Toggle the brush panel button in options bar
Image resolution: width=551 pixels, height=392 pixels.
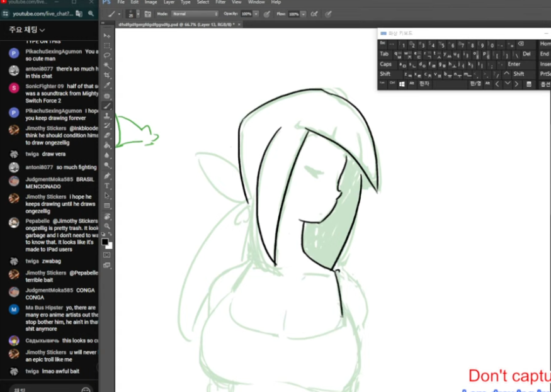point(148,13)
